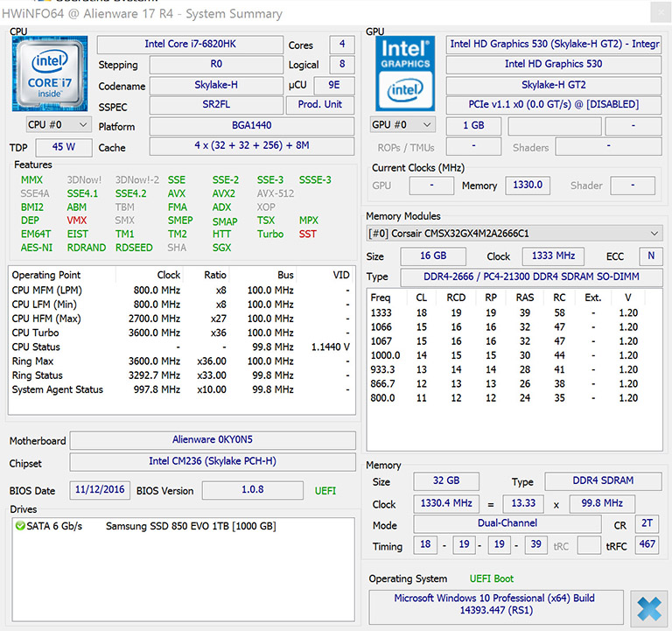This screenshot has height=631, width=672.
Task: Click the AES-NI feature label
Action: 37,248
